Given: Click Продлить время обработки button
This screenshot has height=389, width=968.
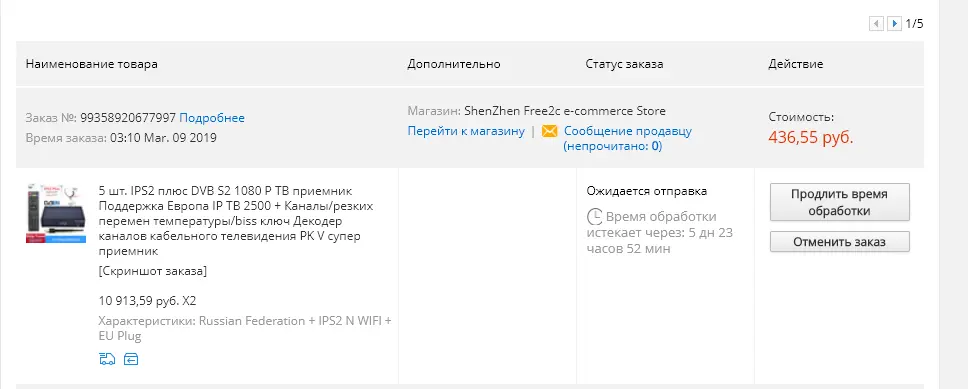Looking at the screenshot, I should pyautogui.click(x=840, y=202).
